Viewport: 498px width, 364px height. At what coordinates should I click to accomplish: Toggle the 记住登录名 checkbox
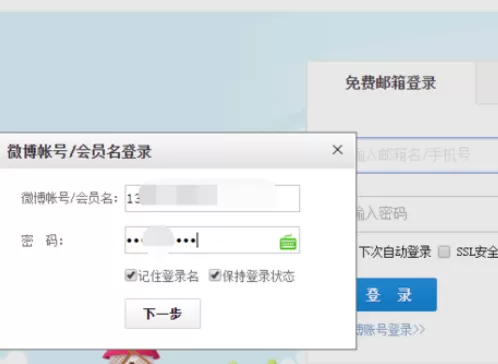131,275
